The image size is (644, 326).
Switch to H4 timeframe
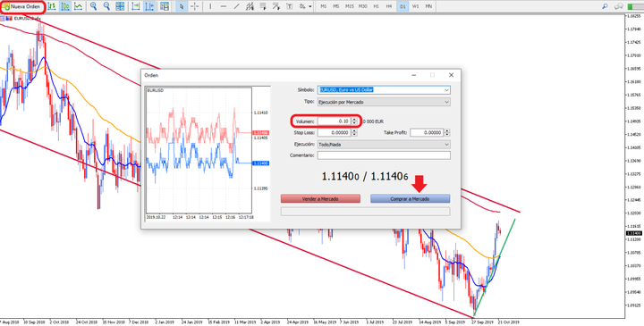389,6
